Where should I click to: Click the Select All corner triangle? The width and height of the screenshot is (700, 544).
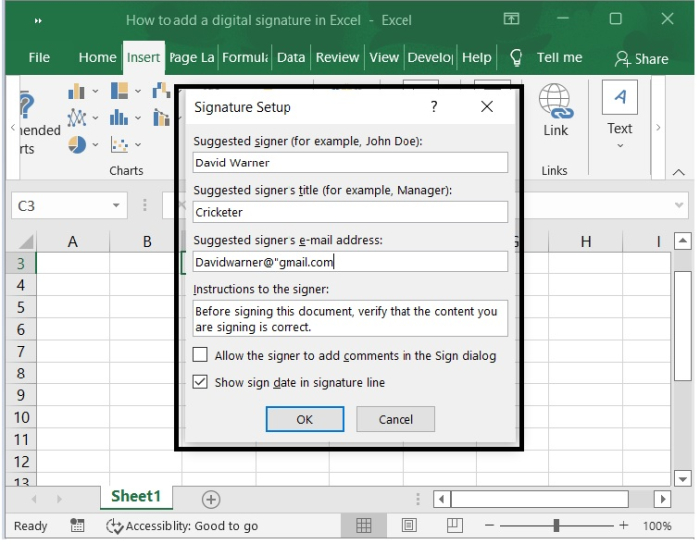[x=26, y=241]
